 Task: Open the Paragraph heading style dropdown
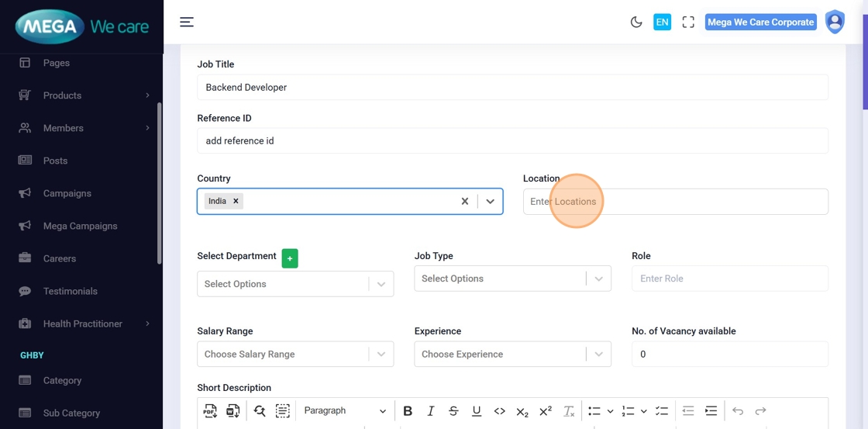345,411
